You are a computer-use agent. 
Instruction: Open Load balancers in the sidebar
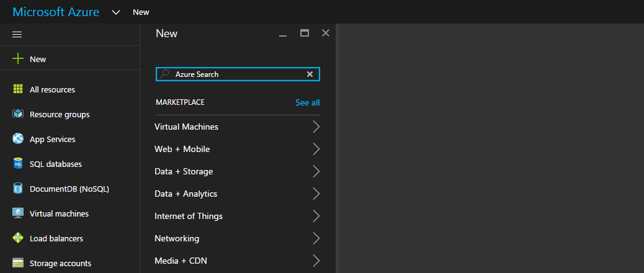pos(56,238)
